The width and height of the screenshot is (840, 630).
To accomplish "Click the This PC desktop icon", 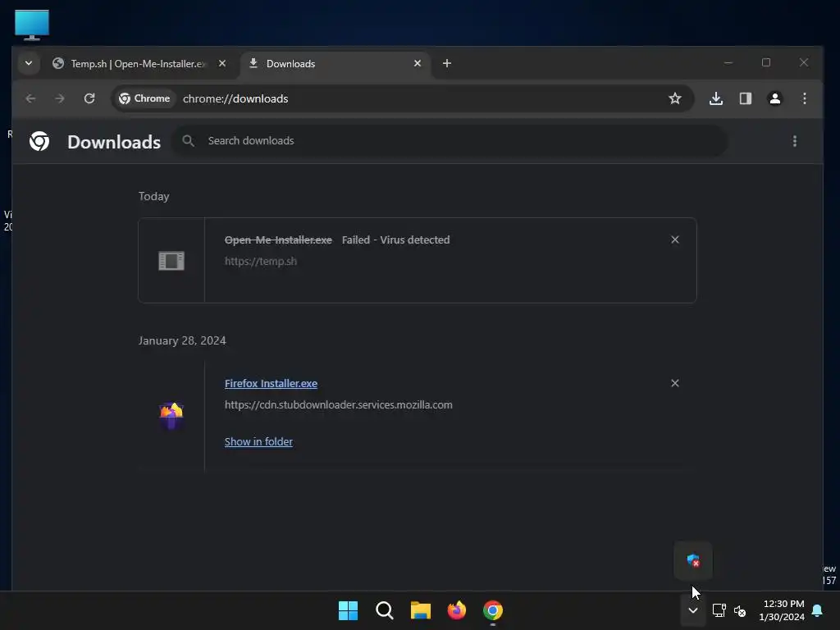I will click(x=32, y=25).
